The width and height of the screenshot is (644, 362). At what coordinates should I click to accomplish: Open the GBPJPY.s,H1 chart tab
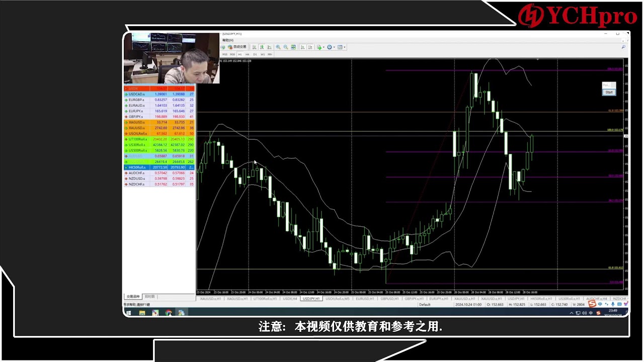point(414,298)
